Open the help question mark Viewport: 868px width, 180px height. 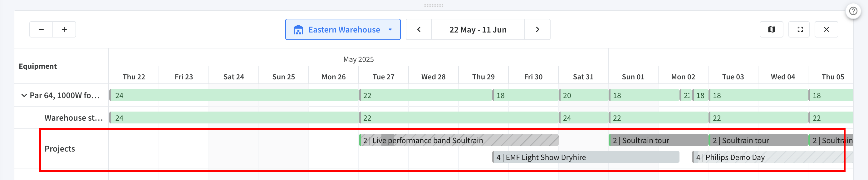853,11
